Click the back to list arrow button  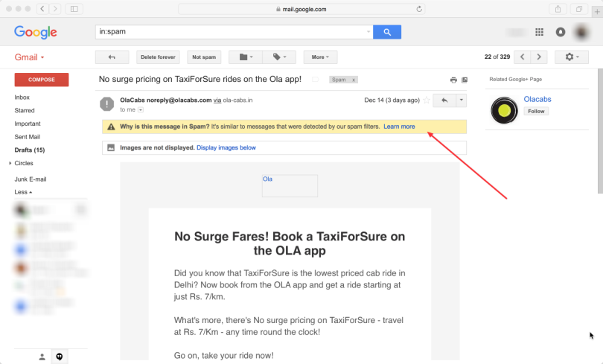[x=112, y=57]
